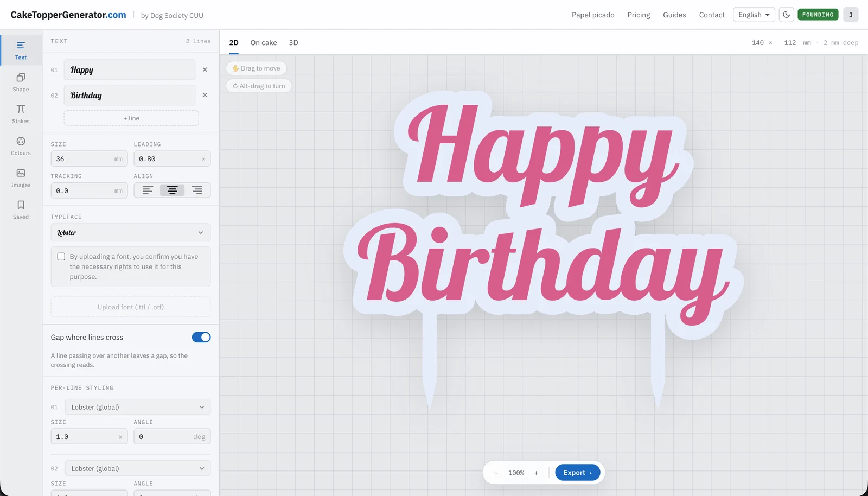The image size is (868, 496).
Task: Edit line 01 Size multiplier field
Action: [89, 436]
